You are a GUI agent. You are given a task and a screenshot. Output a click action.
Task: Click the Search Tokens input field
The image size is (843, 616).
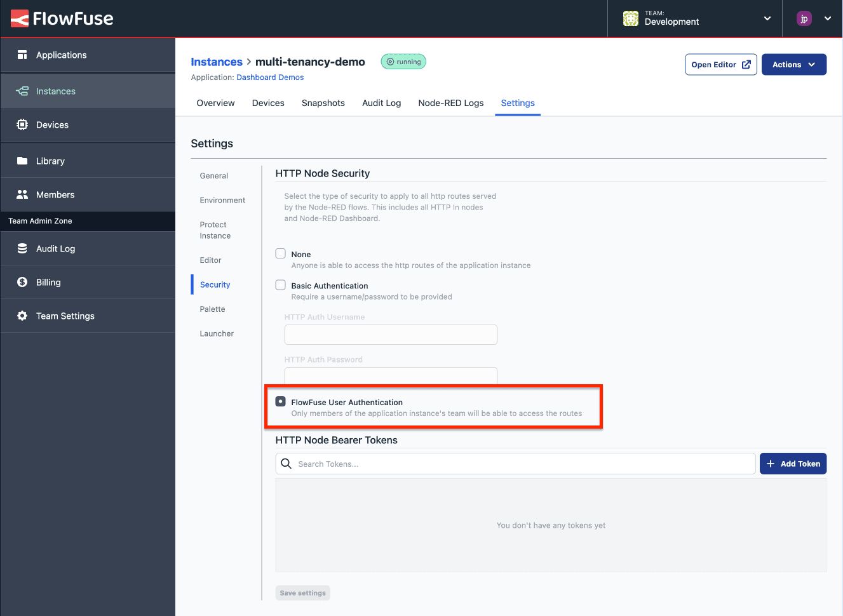515,464
